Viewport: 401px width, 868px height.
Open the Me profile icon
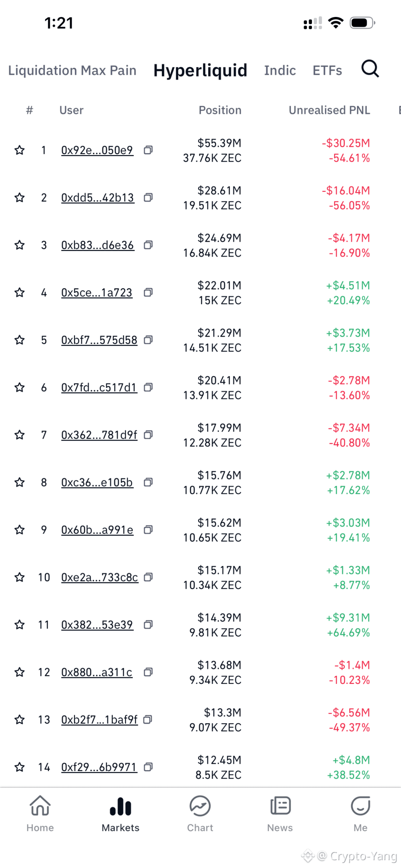coord(360,814)
